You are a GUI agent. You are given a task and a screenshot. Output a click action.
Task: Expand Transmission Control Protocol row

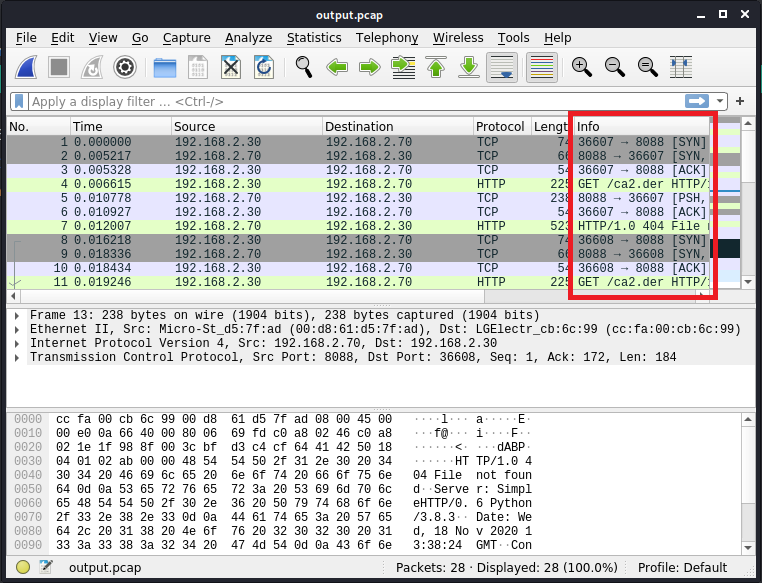tap(17, 358)
